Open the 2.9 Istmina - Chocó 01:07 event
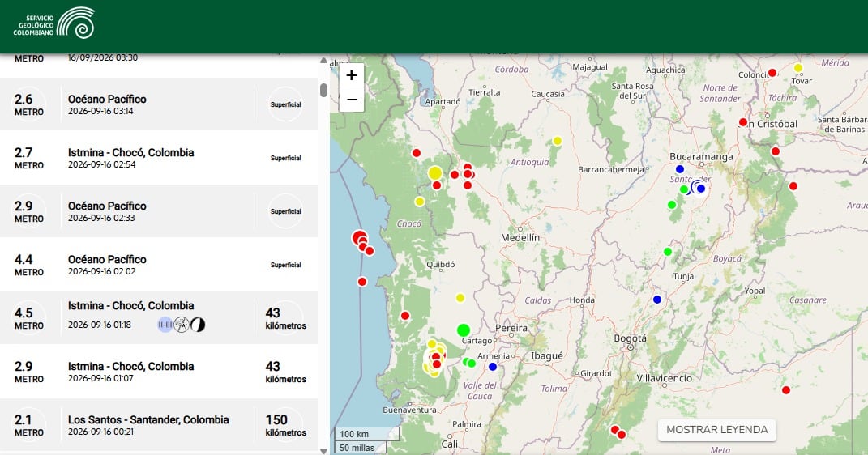The width and height of the screenshot is (868, 455). coord(159,371)
